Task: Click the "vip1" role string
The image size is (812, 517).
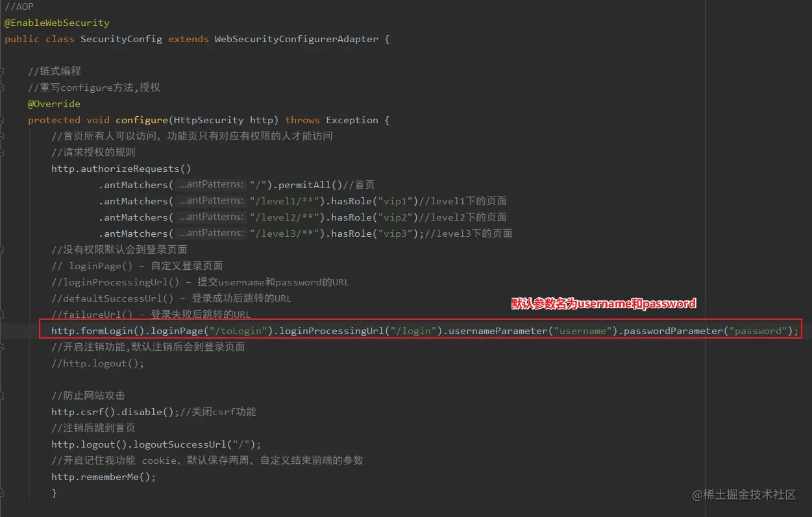Action: [x=395, y=201]
